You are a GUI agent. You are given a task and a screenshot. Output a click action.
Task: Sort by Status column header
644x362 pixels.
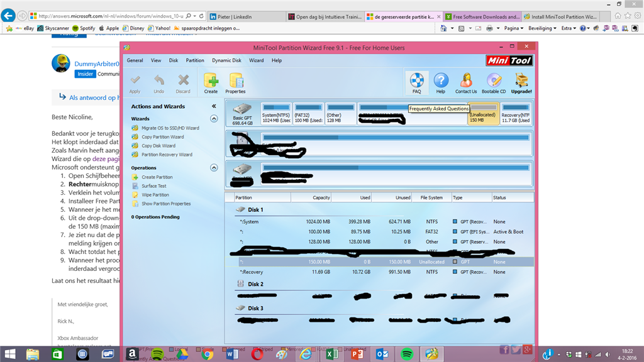coord(513,198)
